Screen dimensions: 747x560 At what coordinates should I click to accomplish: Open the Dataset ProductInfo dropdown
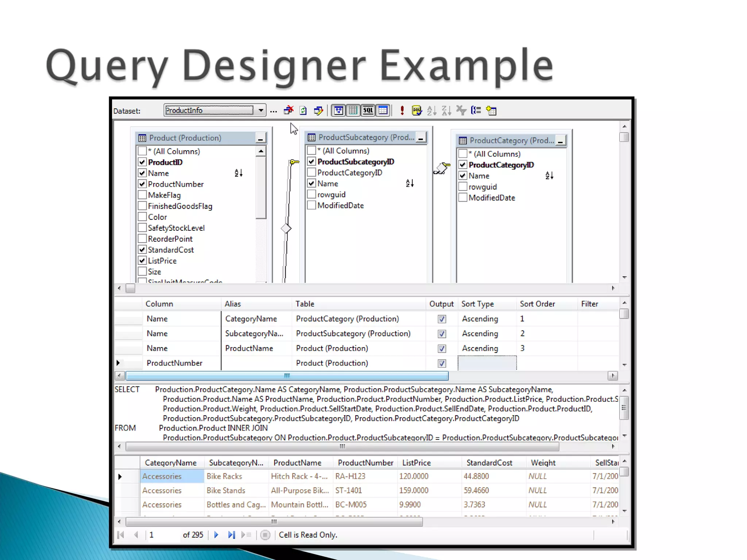point(261,110)
